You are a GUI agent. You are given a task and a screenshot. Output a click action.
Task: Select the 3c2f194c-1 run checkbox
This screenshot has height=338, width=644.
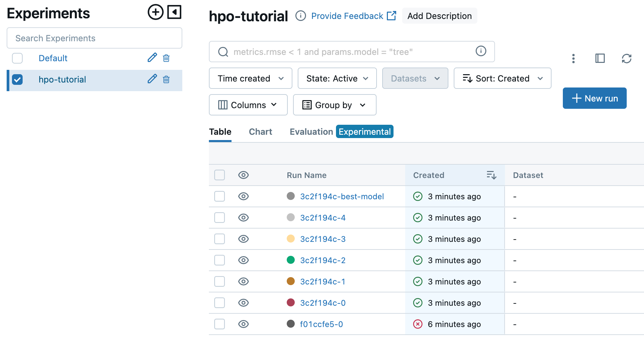(220, 281)
